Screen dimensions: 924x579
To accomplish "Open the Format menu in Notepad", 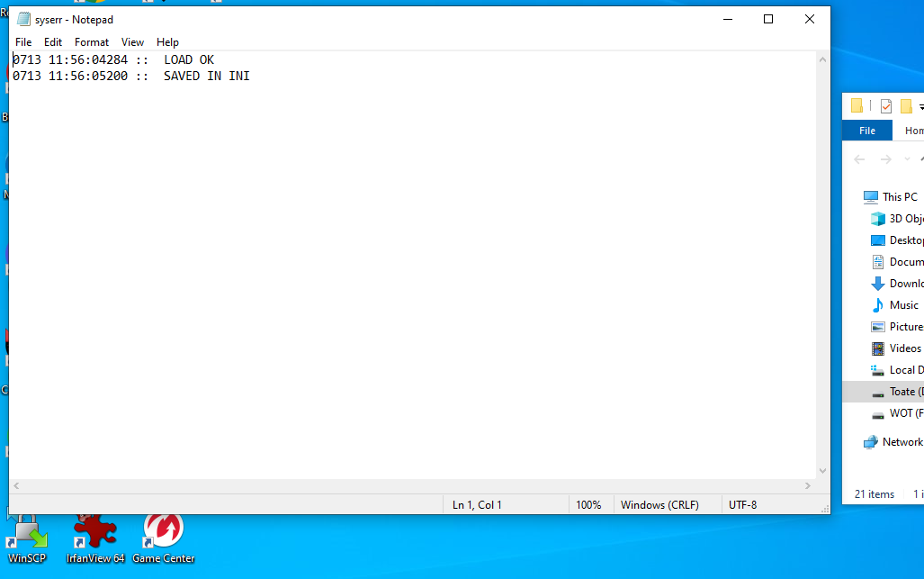I will [92, 41].
